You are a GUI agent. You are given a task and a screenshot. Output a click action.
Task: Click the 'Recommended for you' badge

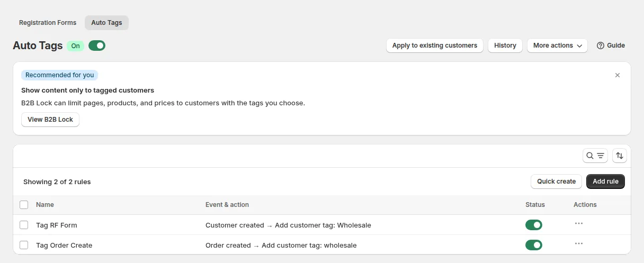[x=60, y=75]
